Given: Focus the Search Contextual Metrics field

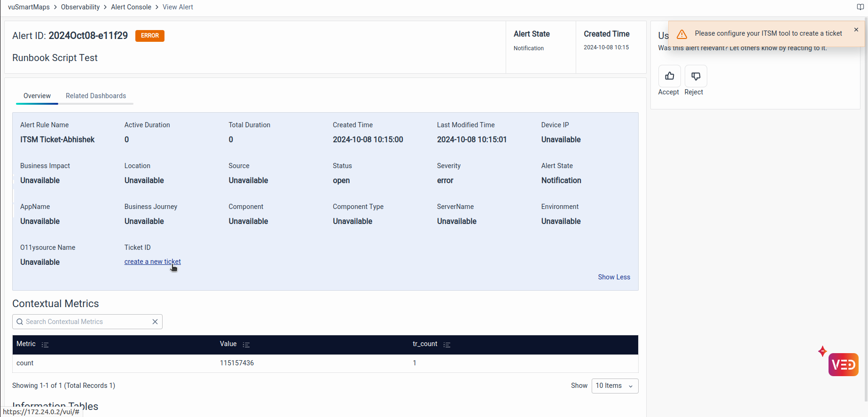Looking at the screenshot, I should tap(85, 322).
